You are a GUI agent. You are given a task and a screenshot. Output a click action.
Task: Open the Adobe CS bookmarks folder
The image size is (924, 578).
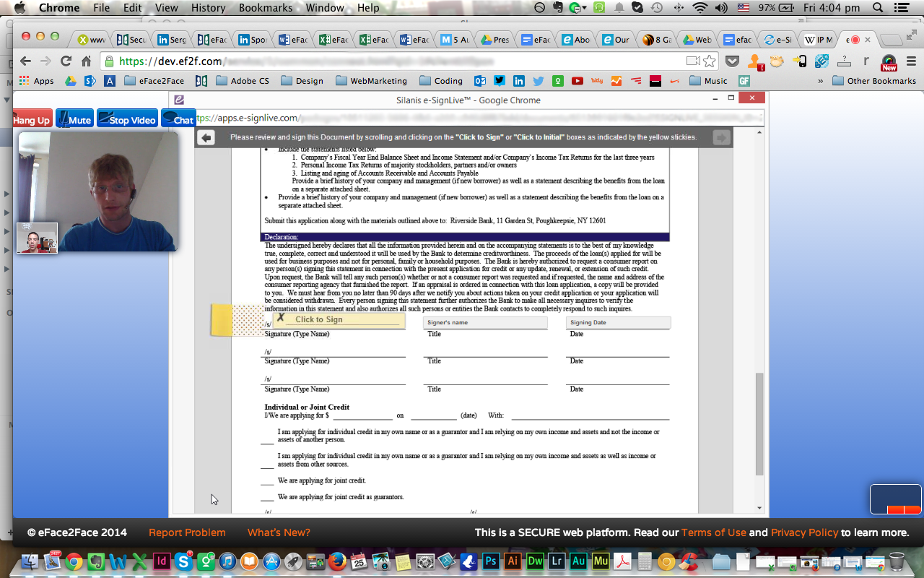tap(243, 81)
